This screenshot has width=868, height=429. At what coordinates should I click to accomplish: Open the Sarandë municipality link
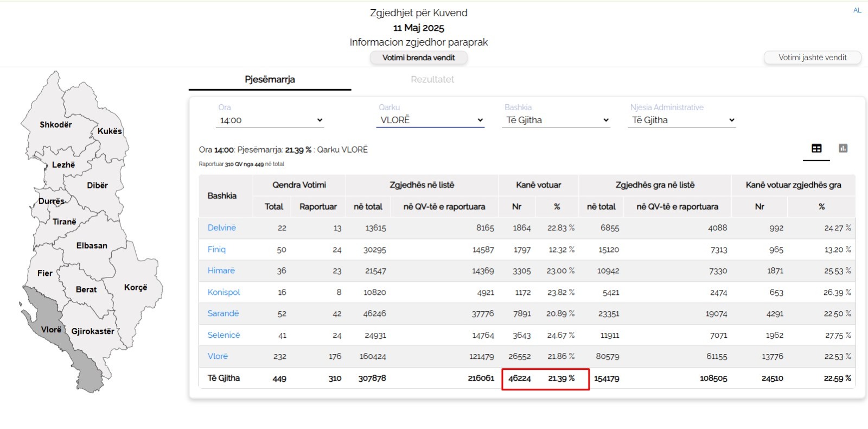point(223,313)
